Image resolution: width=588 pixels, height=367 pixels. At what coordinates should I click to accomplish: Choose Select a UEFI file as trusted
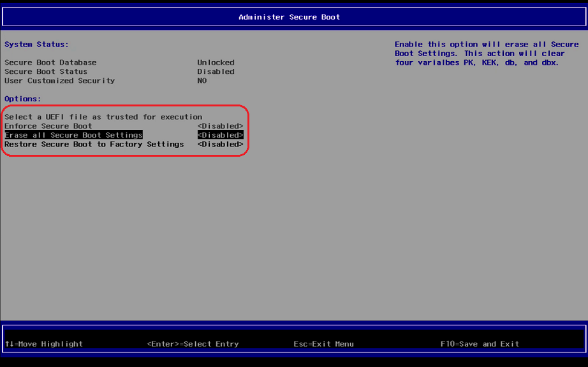(x=103, y=117)
